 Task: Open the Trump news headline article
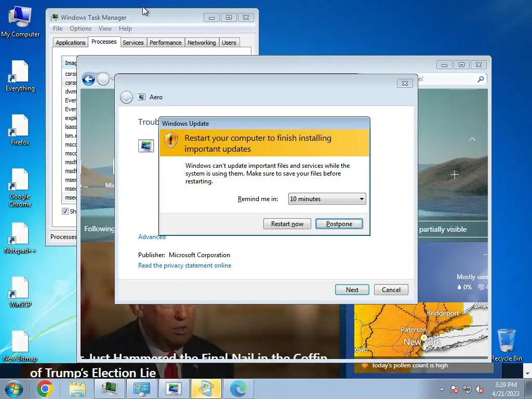coord(93,373)
